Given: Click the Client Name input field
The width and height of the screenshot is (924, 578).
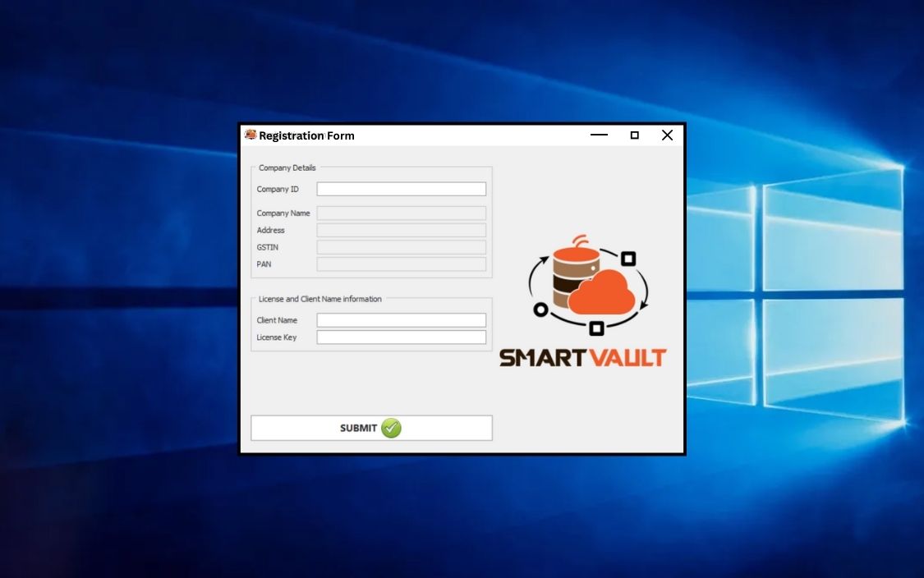Looking at the screenshot, I should (402, 320).
